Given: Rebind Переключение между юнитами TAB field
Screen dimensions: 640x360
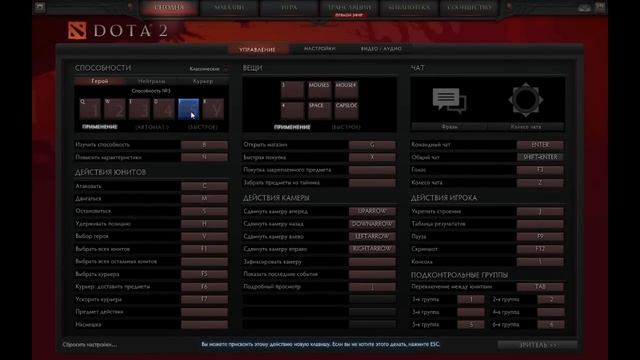Looking at the screenshot, I should point(540,287).
